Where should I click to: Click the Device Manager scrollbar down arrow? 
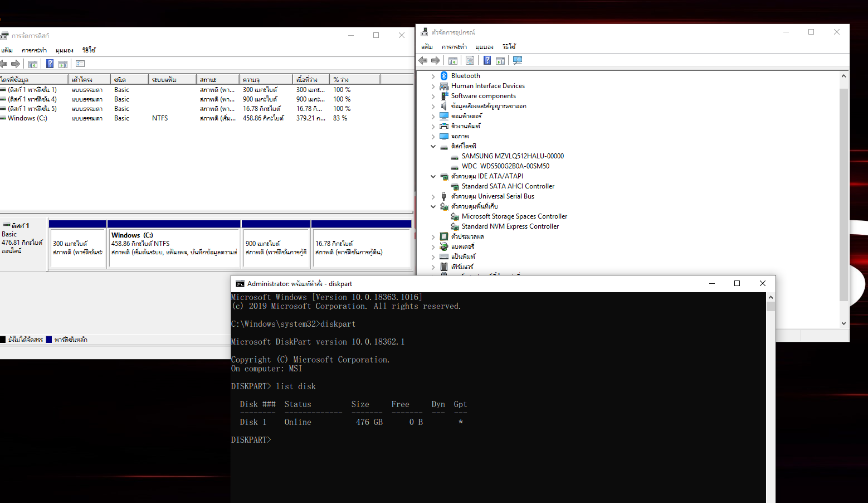[843, 323]
